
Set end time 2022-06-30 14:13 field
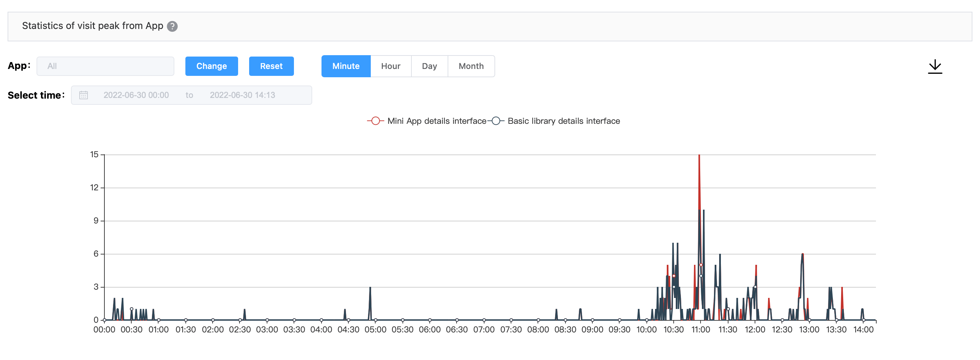[x=242, y=95]
